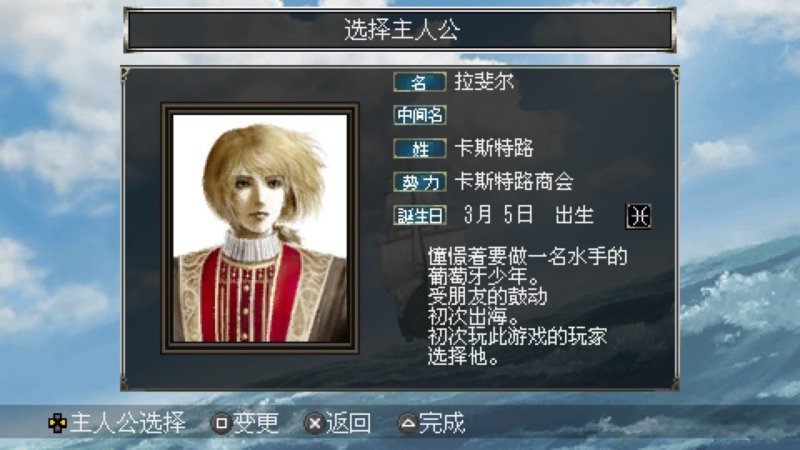
Task: Select the 姓 label tag
Action: (419, 148)
